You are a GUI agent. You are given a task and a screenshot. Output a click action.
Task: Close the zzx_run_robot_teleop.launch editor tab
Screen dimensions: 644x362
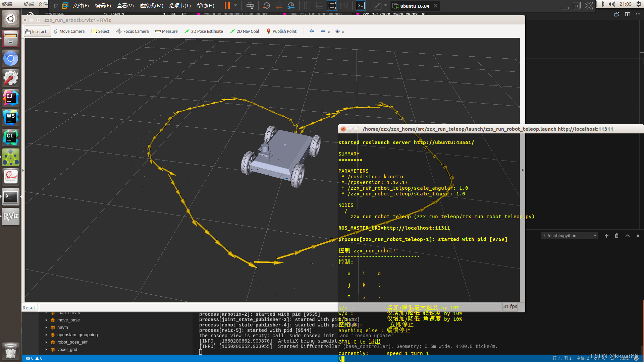pos(423,14)
